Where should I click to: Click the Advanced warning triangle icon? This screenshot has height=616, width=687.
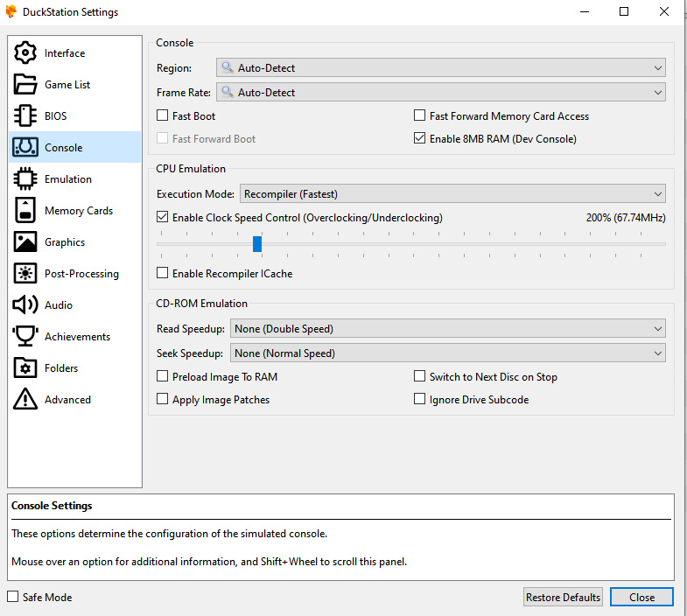tap(25, 399)
